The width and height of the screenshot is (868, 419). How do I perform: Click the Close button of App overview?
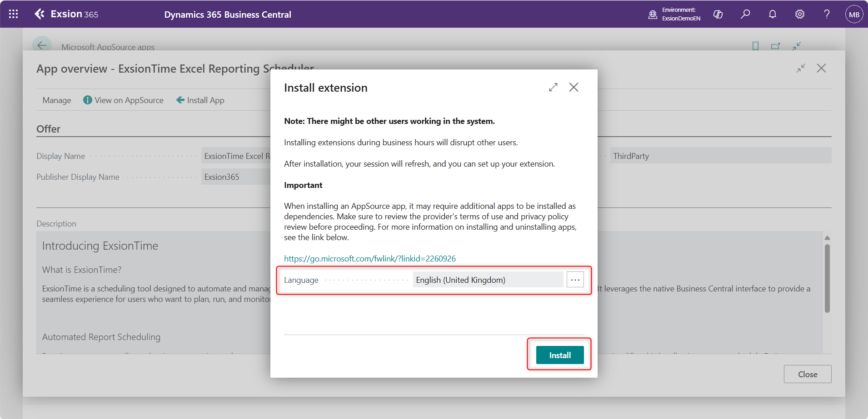pos(808,374)
